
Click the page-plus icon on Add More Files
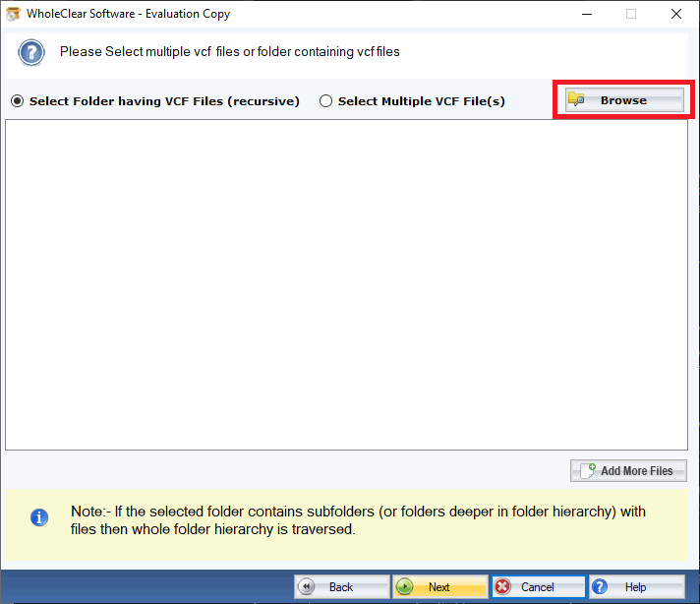(587, 471)
